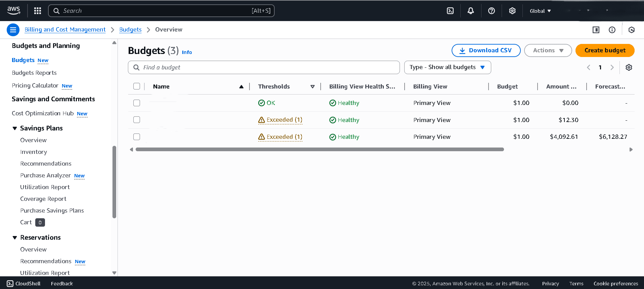This screenshot has width=644, height=289.
Task: Toggle the side navigation hamburger button
Action: (13, 30)
